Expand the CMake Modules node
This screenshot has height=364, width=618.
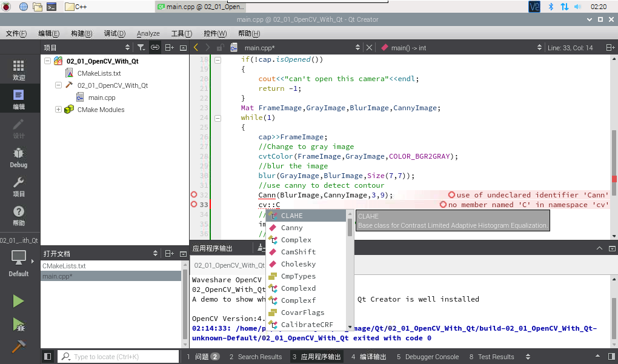(58, 110)
